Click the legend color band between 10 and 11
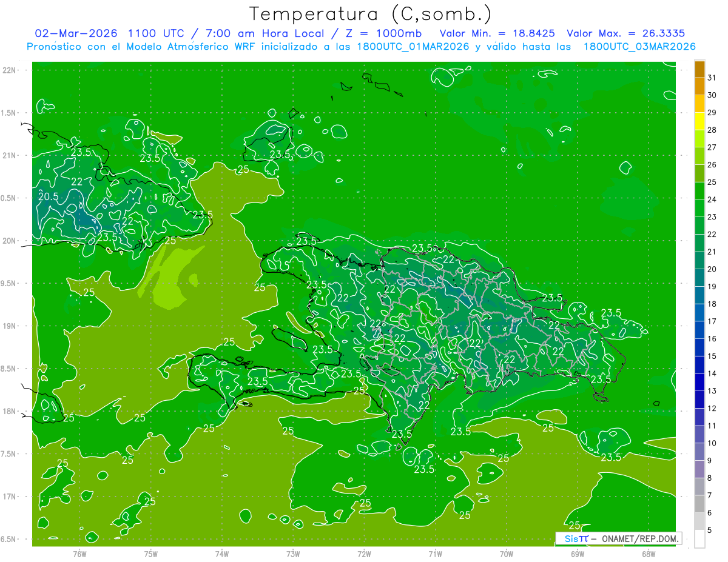The width and height of the screenshot is (728, 562). [699, 435]
